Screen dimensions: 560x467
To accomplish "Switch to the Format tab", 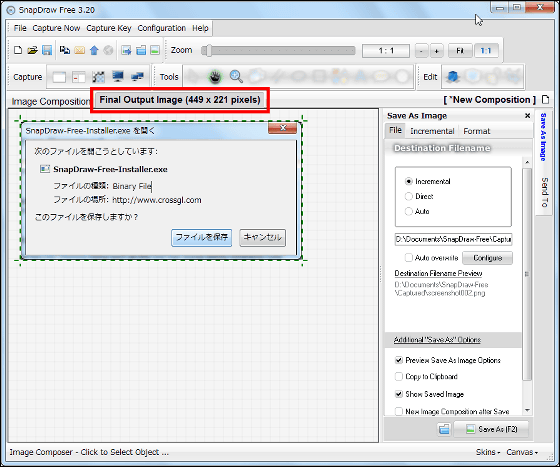I will click(476, 131).
